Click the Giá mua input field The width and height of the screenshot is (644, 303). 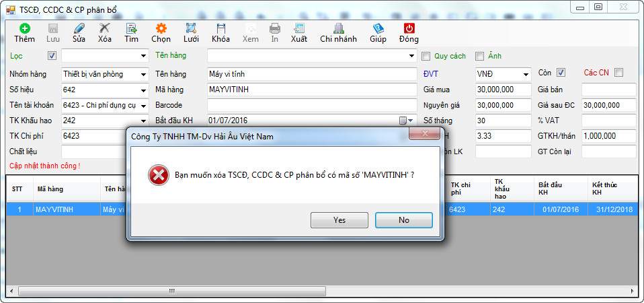coord(504,89)
